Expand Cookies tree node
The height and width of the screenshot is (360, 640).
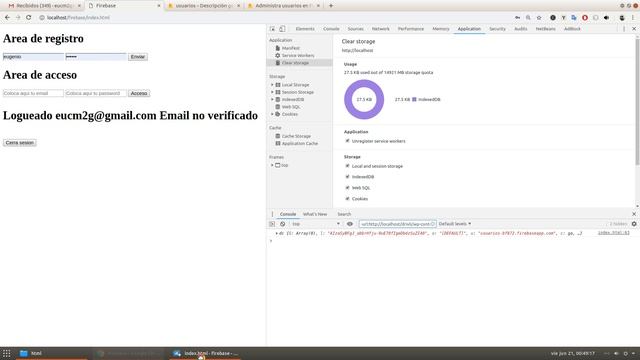point(272,114)
